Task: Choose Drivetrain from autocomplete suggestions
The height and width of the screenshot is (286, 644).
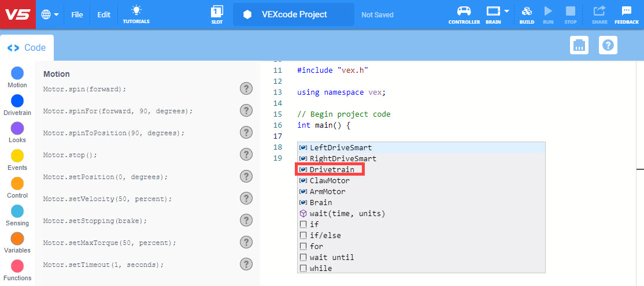Action: tap(331, 169)
